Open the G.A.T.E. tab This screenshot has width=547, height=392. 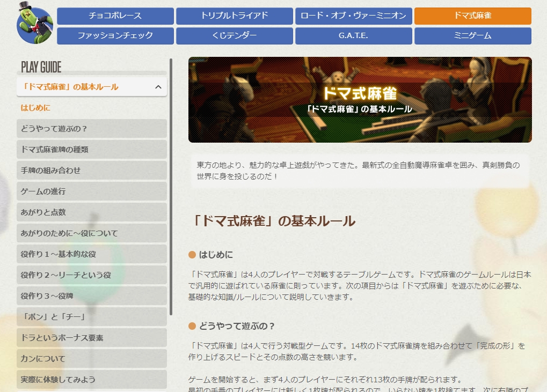[x=353, y=36]
